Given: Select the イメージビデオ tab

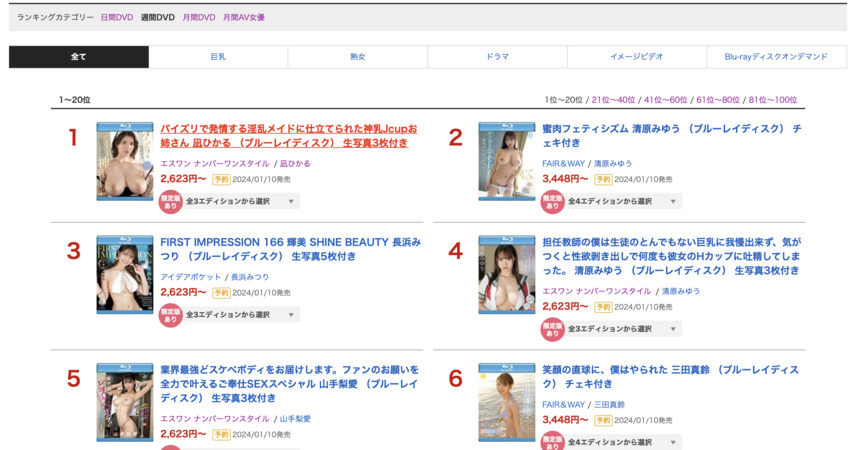Looking at the screenshot, I should click(636, 57).
